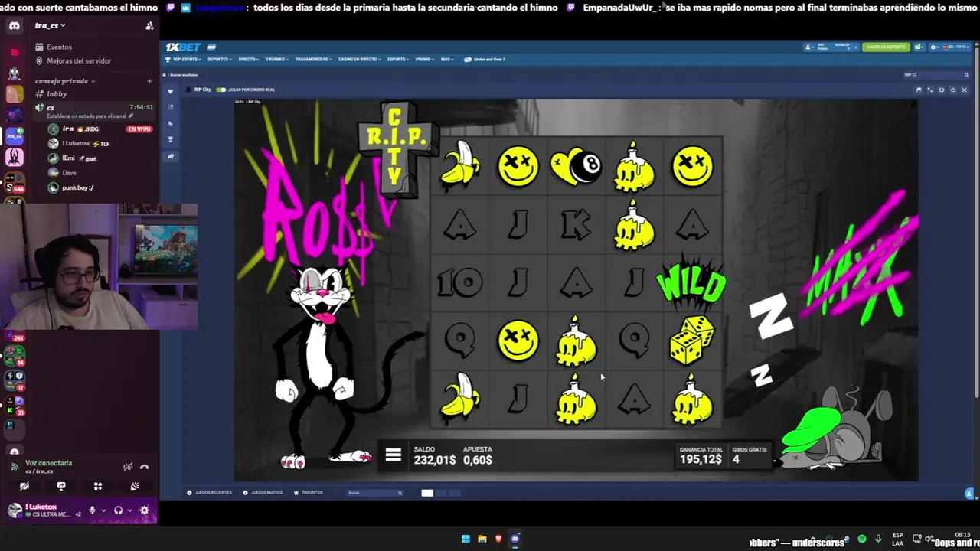
Task: Click the Under and Over 7 game icon
Action: pyautogui.click(x=468, y=59)
